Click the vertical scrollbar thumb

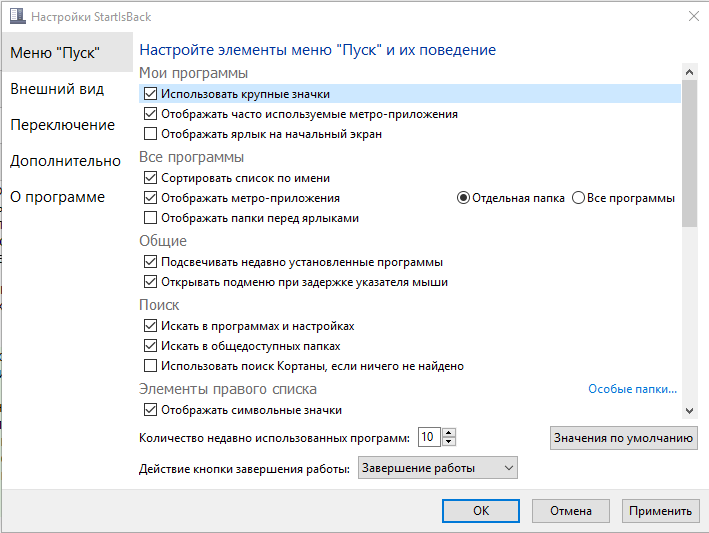[x=689, y=154]
